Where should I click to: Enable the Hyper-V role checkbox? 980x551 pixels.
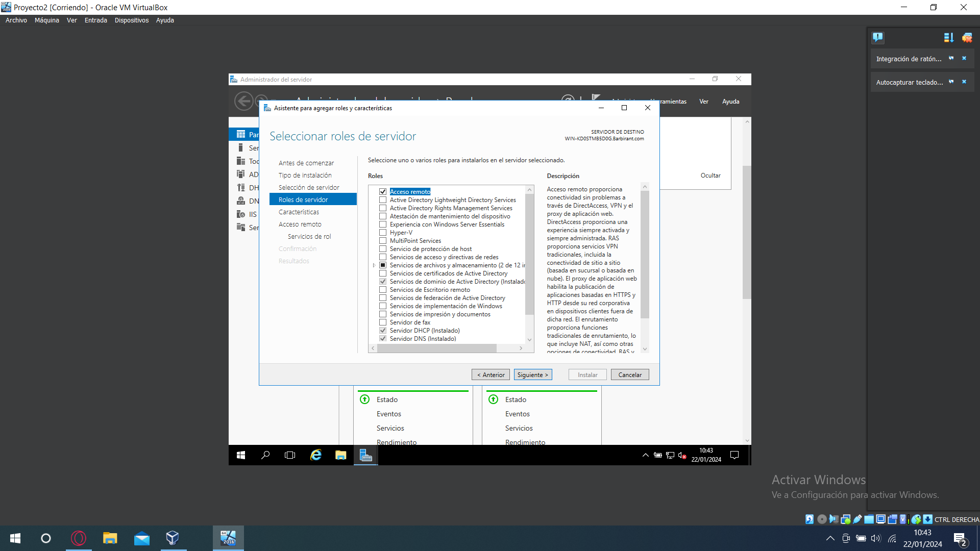(x=383, y=233)
